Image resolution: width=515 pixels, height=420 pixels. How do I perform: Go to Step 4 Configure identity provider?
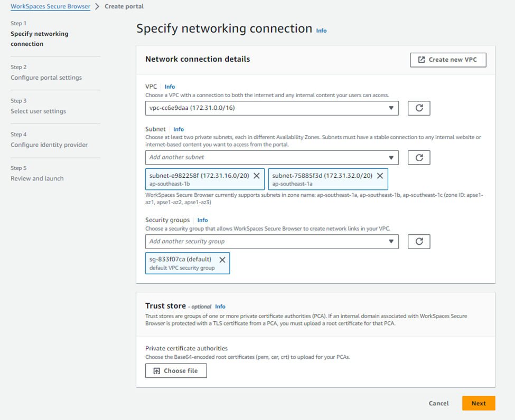(49, 145)
